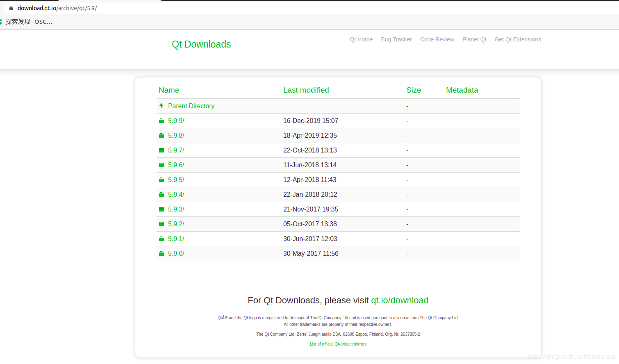The height and width of the screenshot is (364, 619).
Task: Click the date 18-Apr-2019 12:35
Action: (310, 136)
